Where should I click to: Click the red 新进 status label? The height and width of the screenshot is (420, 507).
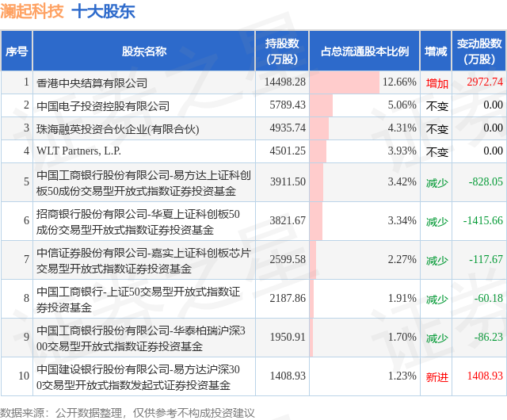436,377
